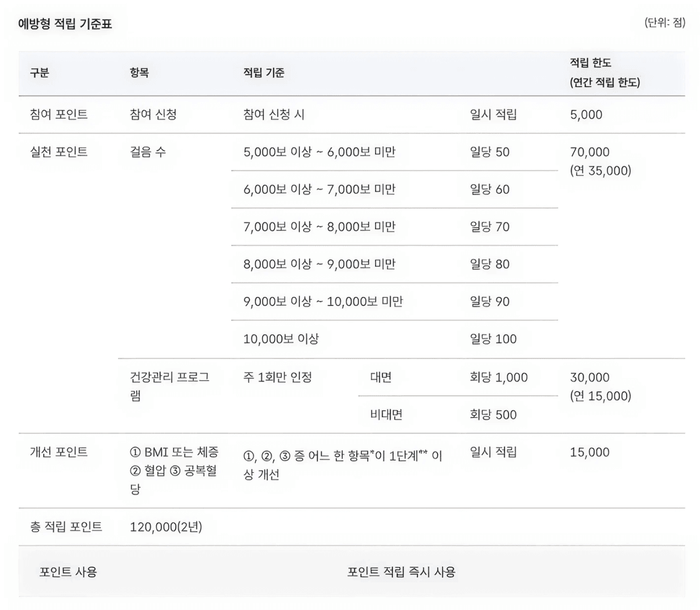Click the 포인트 적립 즉시 사용 text
The image size is (700, 610).
(x=401, y=572)
